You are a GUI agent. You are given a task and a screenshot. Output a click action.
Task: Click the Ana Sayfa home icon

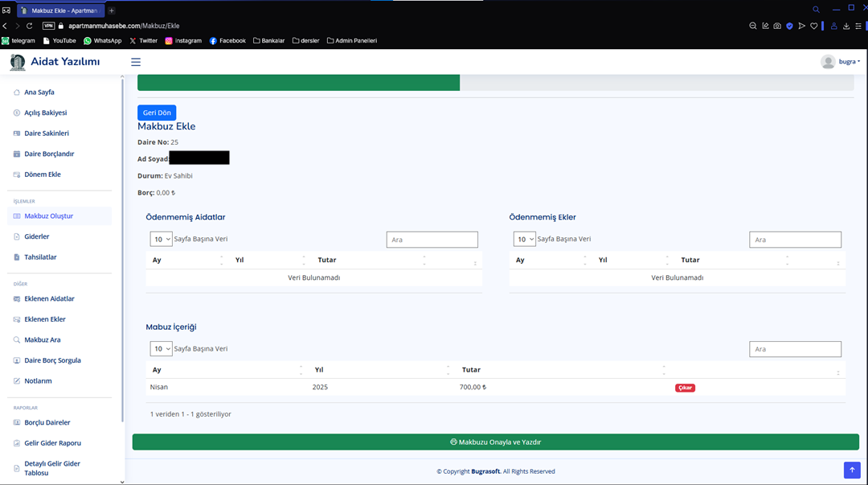click(x=17, y=92)
